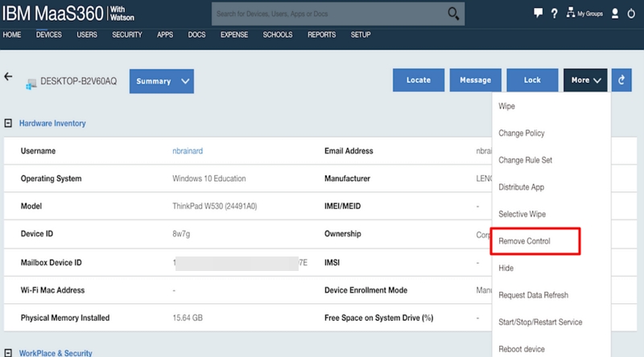644x357 pixels.
Task: Open the EXPENSE tab
Action: 234,35
